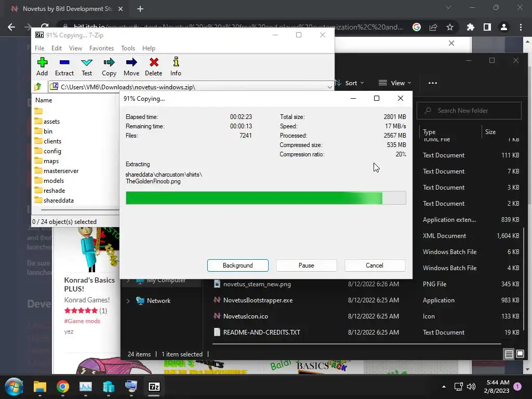Select novetus_steam_new.png file
532x399 pixels.
coord(252,284)
